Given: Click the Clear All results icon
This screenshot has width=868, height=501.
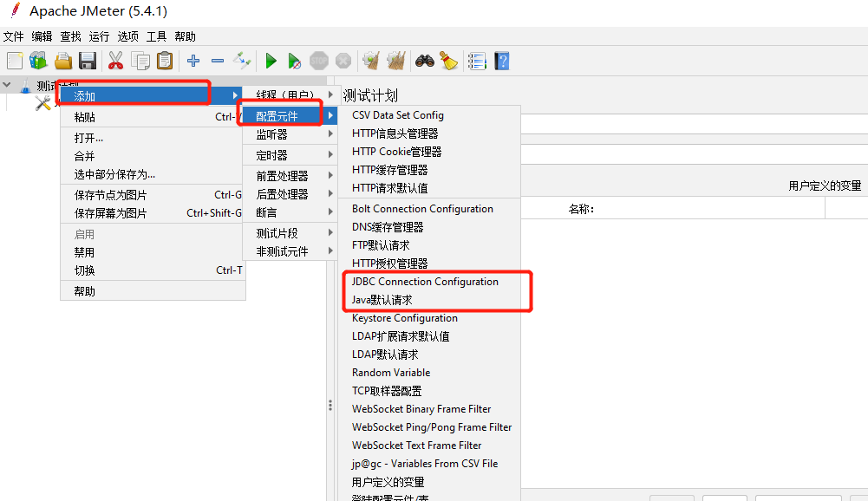Looking at the screenshot, I should [x=395, y=61].
